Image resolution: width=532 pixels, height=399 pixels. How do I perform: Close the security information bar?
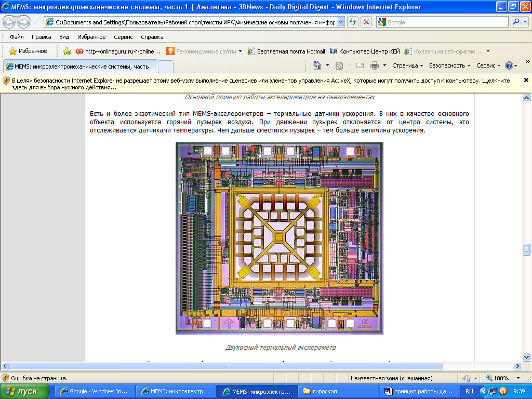pos(526,80)
